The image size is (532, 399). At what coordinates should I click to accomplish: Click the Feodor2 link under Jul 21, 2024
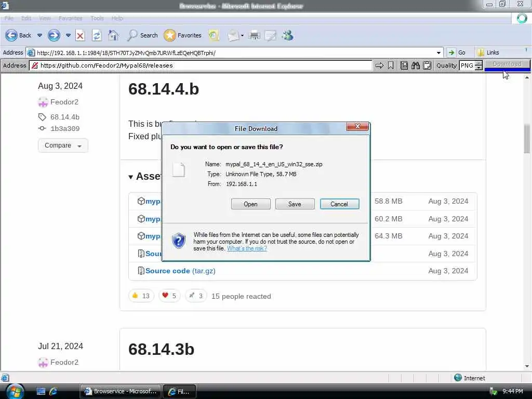tap(64, 362)
